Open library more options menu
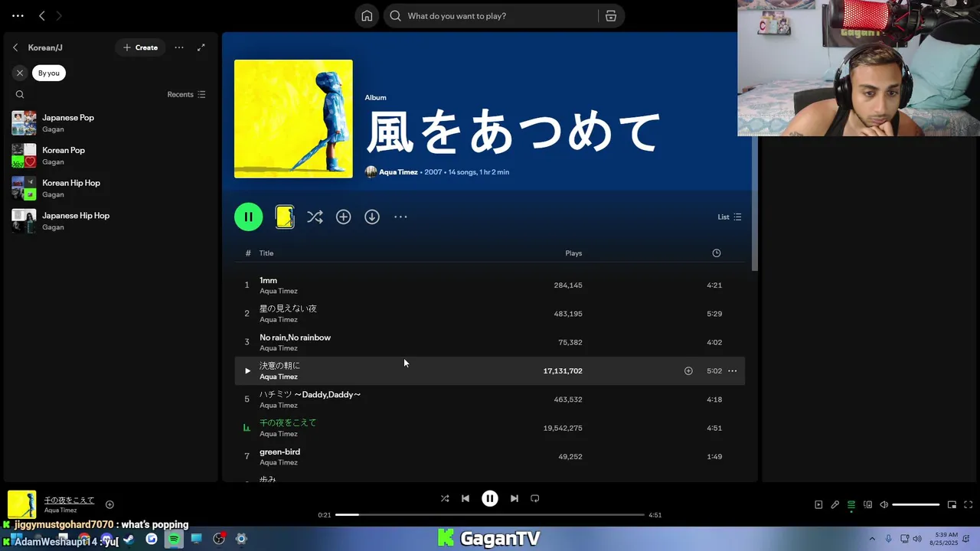 (x=179, y=47)
